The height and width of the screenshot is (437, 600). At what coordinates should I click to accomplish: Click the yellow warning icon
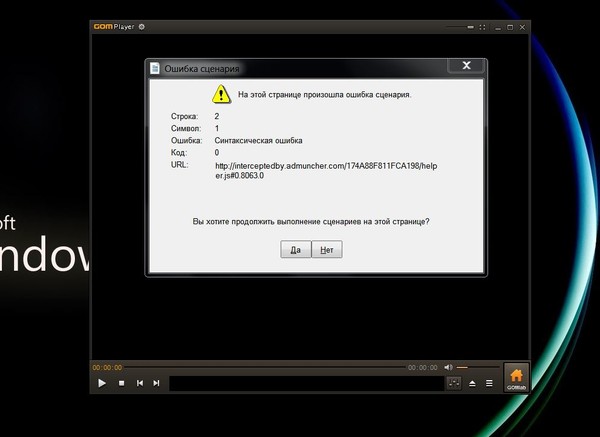221,95
